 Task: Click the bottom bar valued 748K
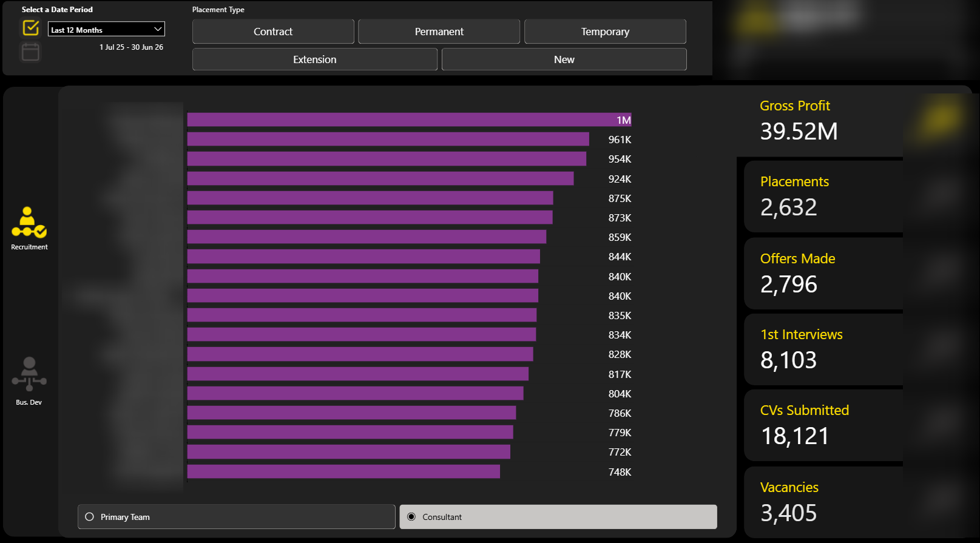(x=343, y=471)
